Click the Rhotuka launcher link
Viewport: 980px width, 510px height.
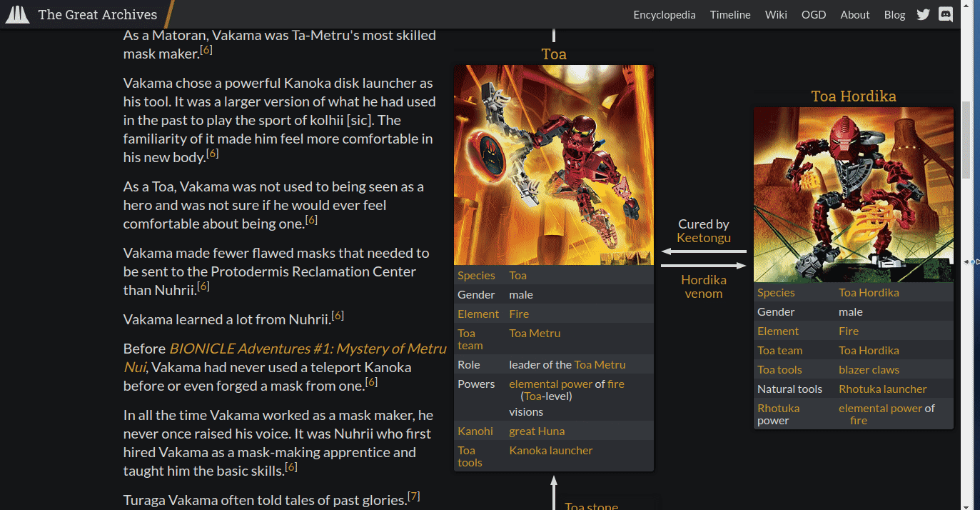(882, 389)
